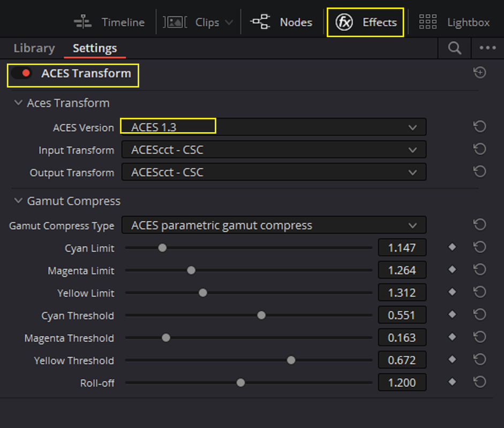Screen dimensions: 504x428
Task: Collapse the Gamut Compress section
Action: click(x=18, y=201)
